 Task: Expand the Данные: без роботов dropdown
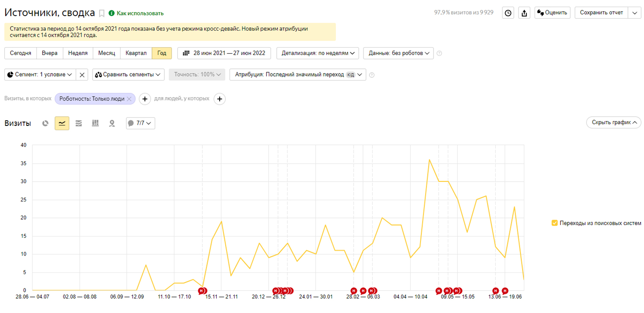point(398,53)
